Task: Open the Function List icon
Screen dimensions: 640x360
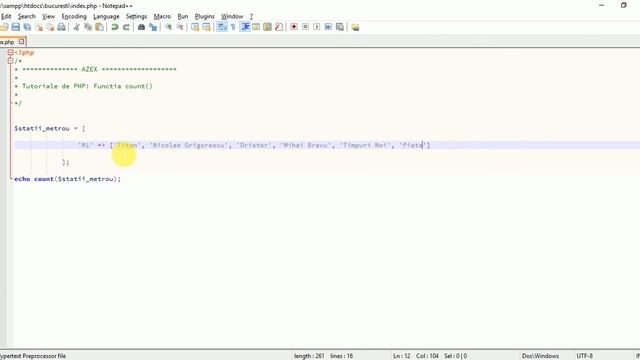Action: [279, 27]
